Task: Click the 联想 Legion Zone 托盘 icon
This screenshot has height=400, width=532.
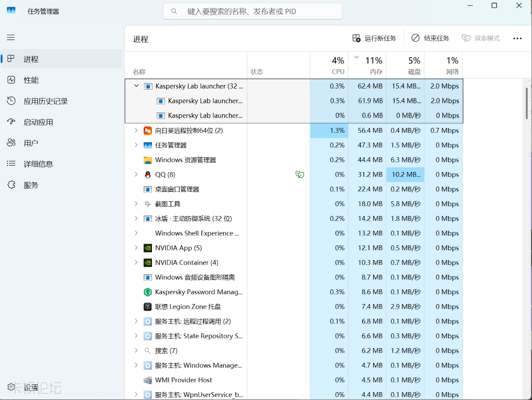Action: pos(148,307)
